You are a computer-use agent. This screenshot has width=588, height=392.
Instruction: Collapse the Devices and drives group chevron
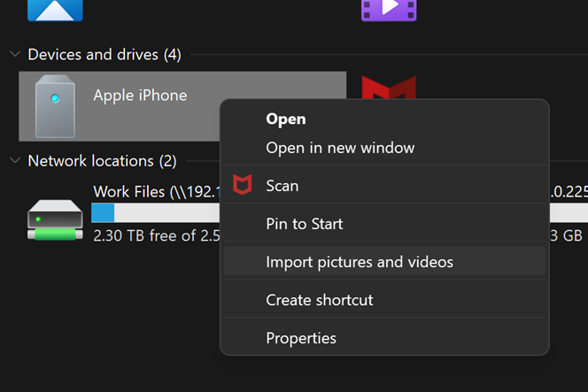[15, 54]
